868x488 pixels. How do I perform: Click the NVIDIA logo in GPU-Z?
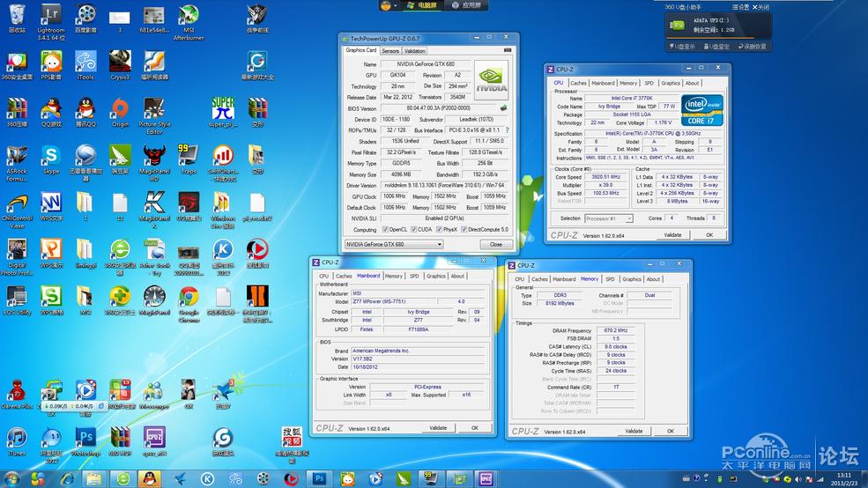(491, 80)
